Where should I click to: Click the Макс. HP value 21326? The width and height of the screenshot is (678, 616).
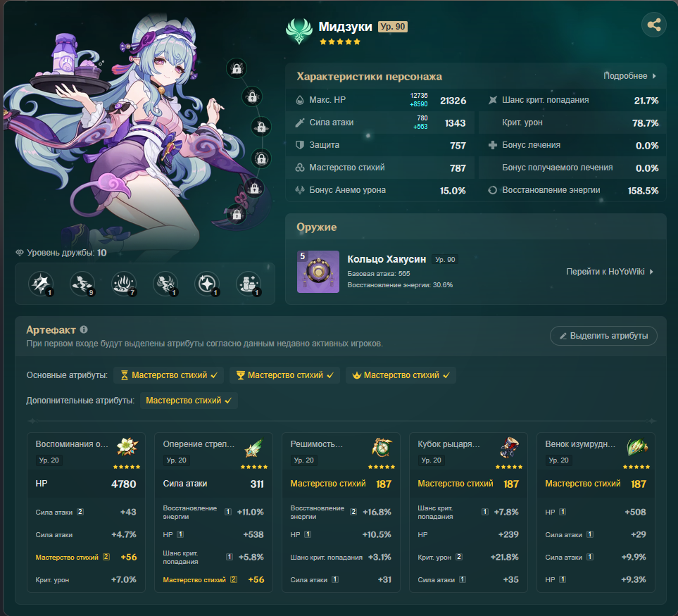pos(453,101)
